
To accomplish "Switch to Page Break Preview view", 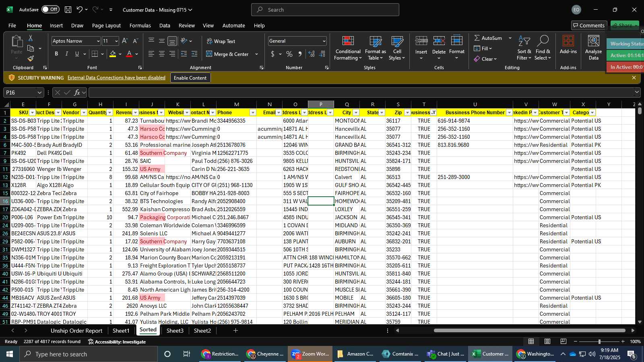I will click(x=563, y=341).
